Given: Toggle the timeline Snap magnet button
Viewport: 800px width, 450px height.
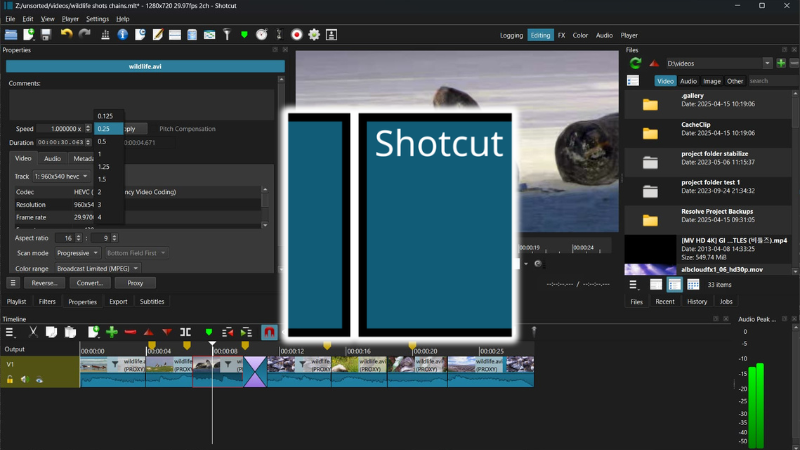Looking at the screenshot, I should (x=269, y=332).
